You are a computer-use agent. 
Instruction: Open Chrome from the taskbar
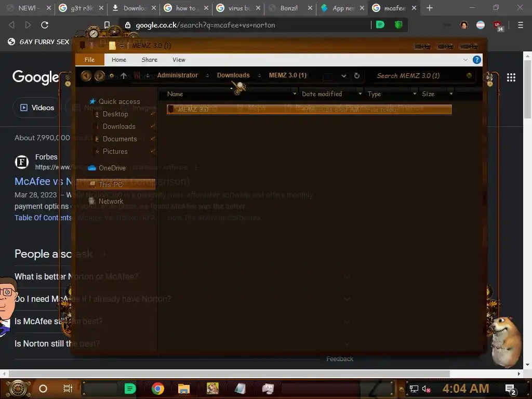[158, 389]
